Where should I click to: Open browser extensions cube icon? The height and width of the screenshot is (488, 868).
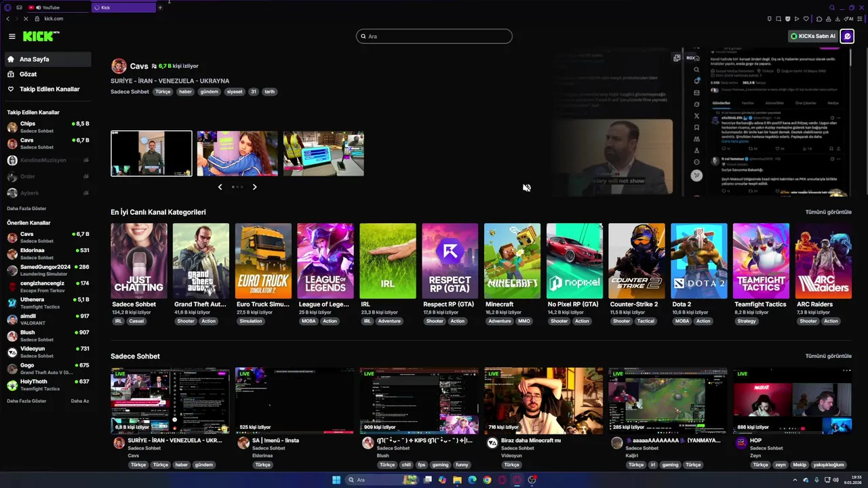[819, 19]
